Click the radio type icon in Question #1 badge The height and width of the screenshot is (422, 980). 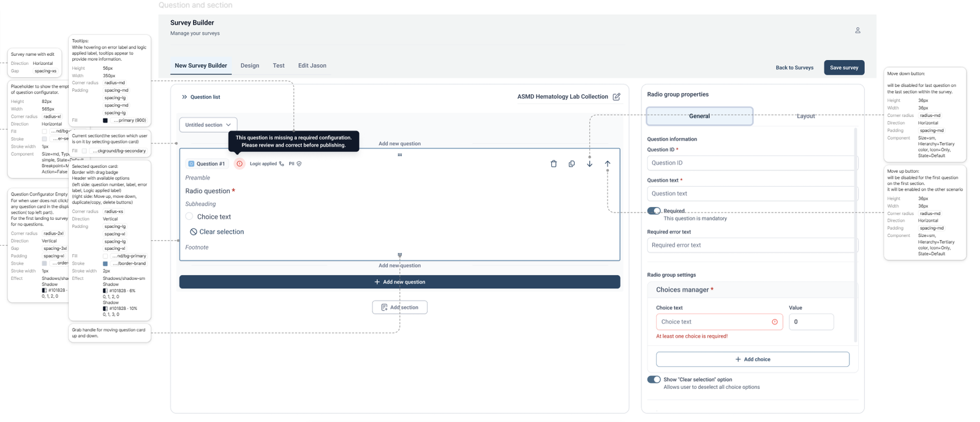point(191,164)
